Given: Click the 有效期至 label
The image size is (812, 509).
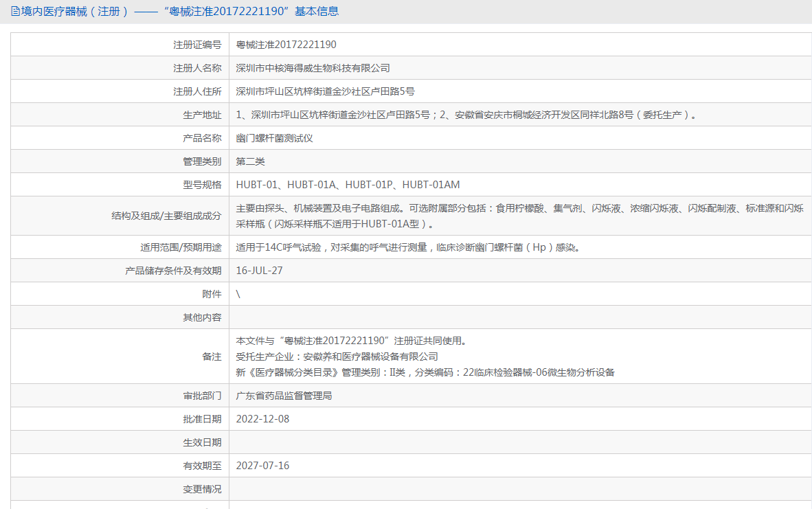Looking at the screenshot, I should pyautogui.click(x=202, y=466).
